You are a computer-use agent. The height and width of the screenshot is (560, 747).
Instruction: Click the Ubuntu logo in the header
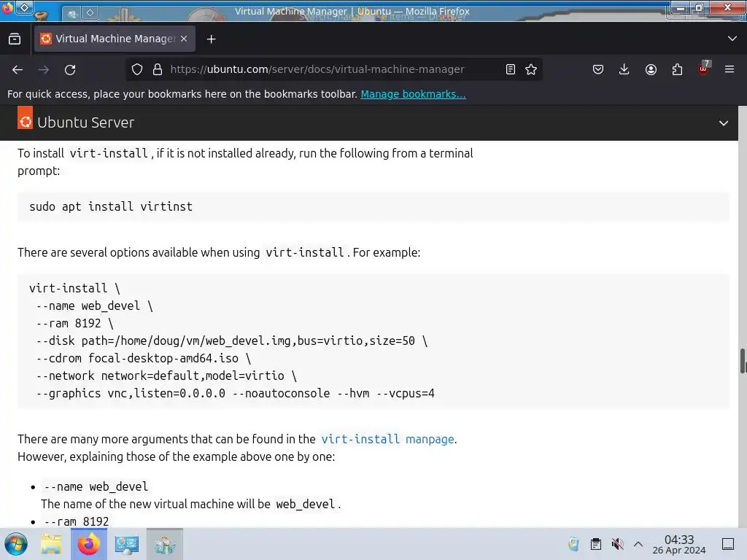click(26, 117)
